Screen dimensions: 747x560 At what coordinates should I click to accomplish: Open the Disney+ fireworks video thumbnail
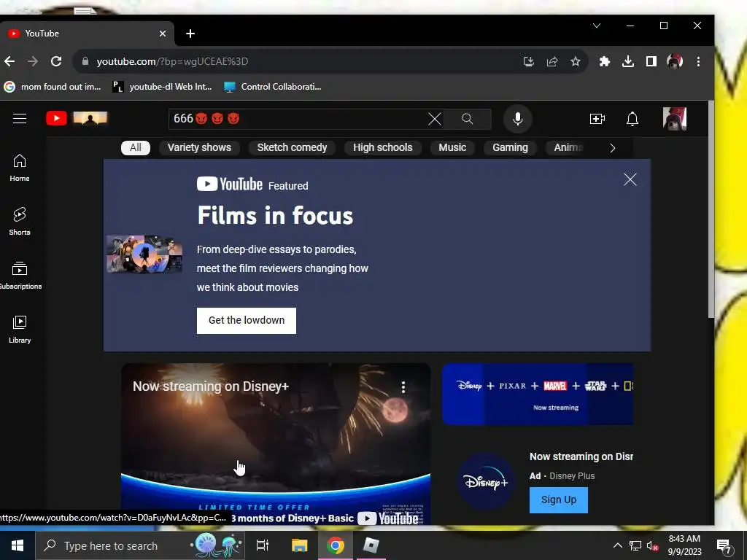pos(275,444)
